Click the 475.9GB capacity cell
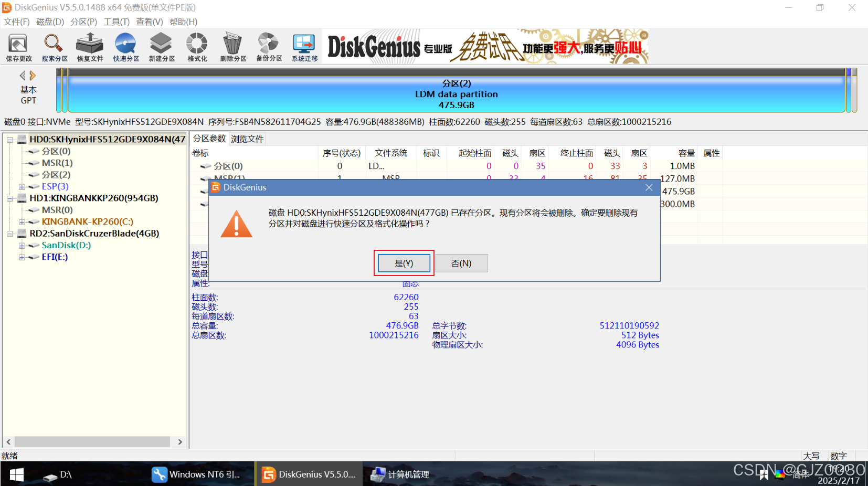This screenshot has width=868, height=486. [678, 191]
